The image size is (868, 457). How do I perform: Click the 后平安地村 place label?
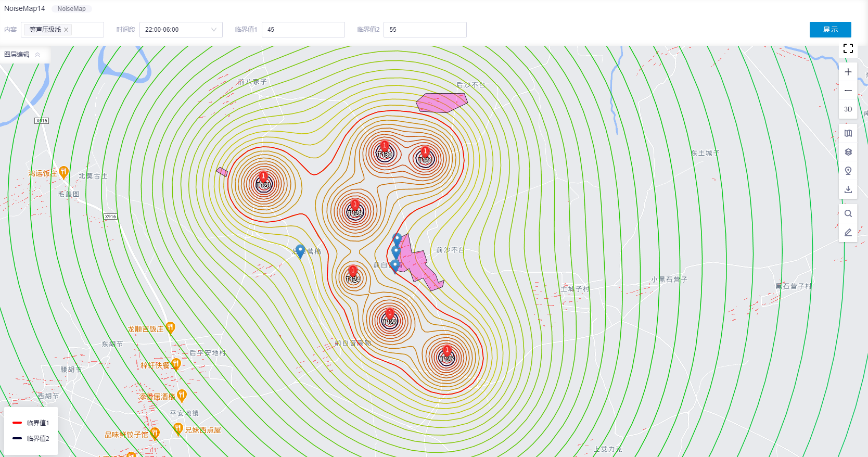point(208,353)
